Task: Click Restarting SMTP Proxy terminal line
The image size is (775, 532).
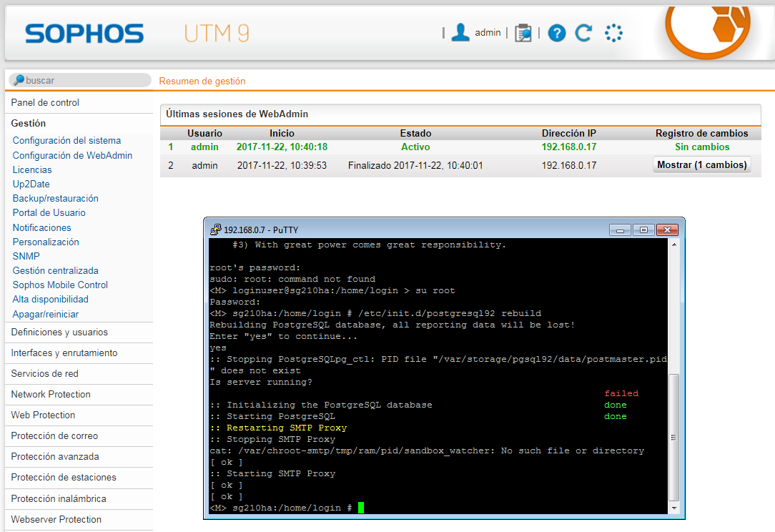Action: 278,428
